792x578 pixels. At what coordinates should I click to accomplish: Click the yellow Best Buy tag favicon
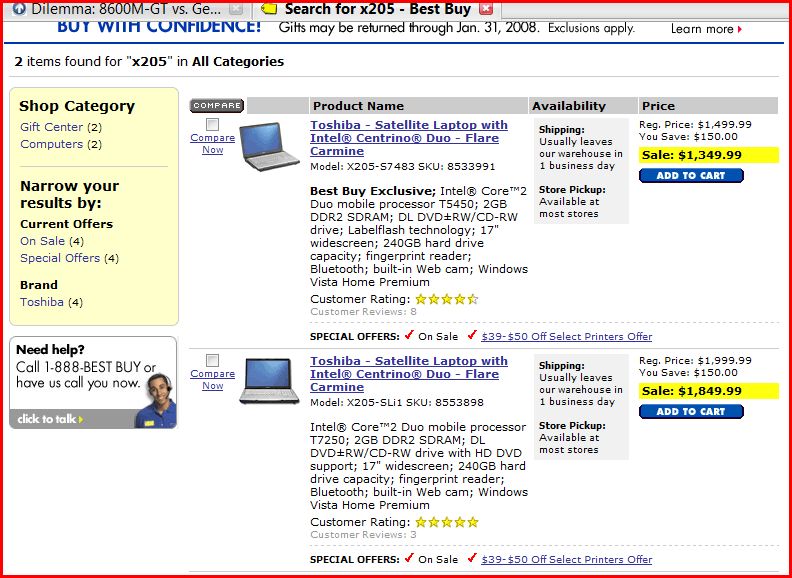[x=269, y=9]
